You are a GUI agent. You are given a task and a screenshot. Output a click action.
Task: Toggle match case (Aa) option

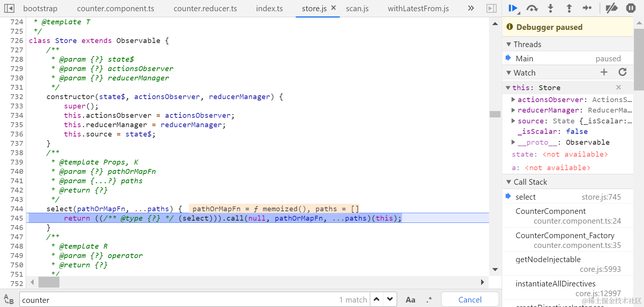coord(410,300)
